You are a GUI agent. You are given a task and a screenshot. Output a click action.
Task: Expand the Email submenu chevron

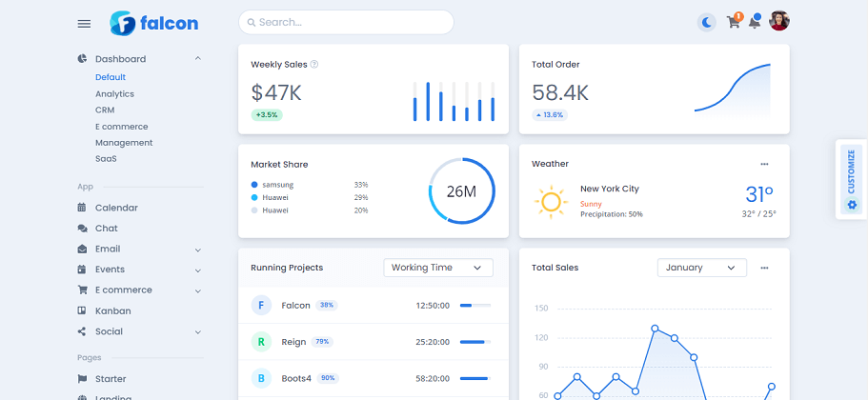(197, 250)
